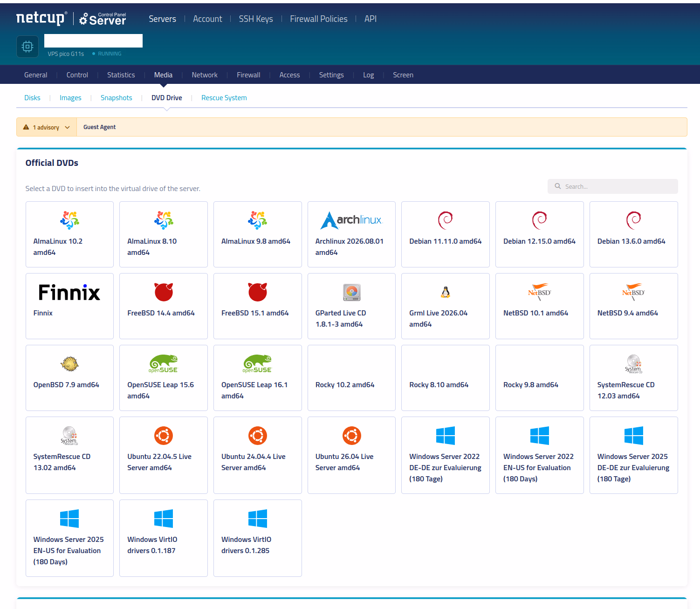Click Windows VirtIO drivers 0.1.187 logo
The image size is (700, 609).
tap(164, 519)
